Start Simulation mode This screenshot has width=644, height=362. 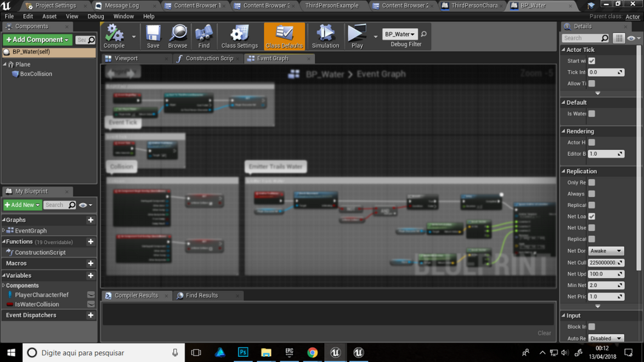tap(326, 37)
